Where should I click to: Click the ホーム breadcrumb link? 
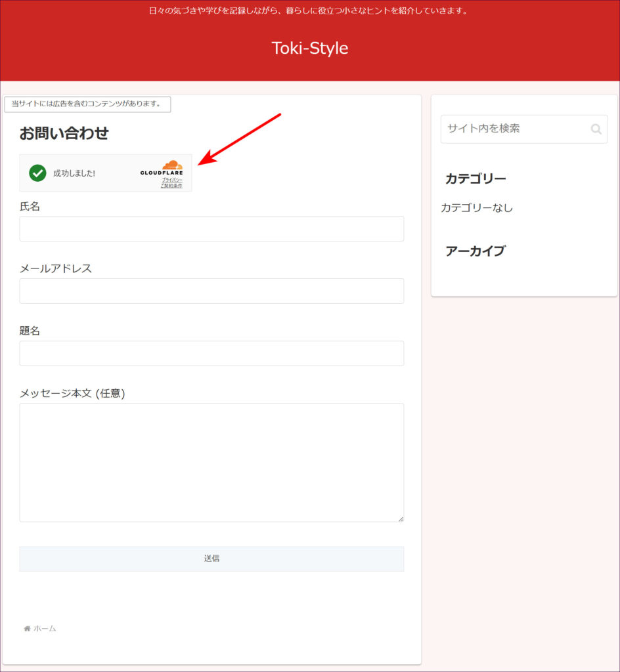tap(45, 629)
